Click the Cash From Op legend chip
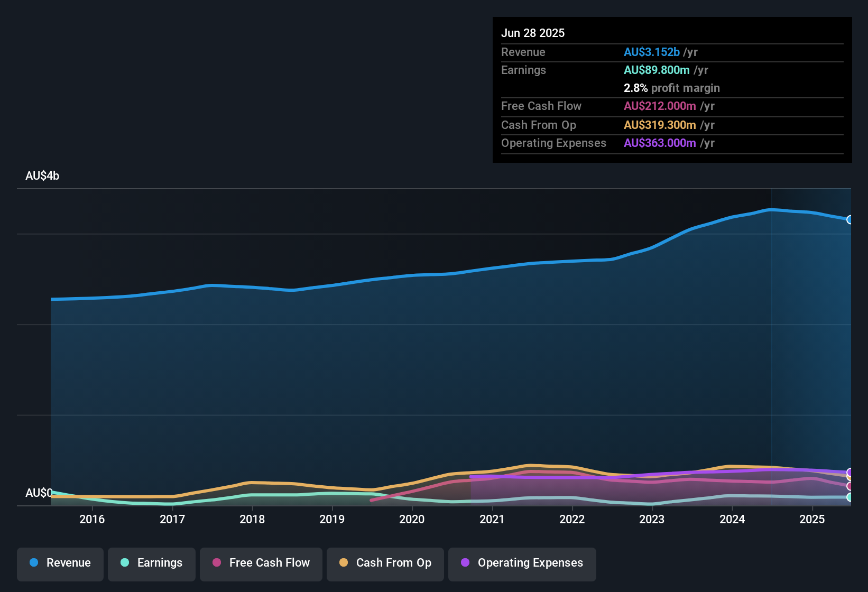The image size is (868, 592). tap(385, 564)
